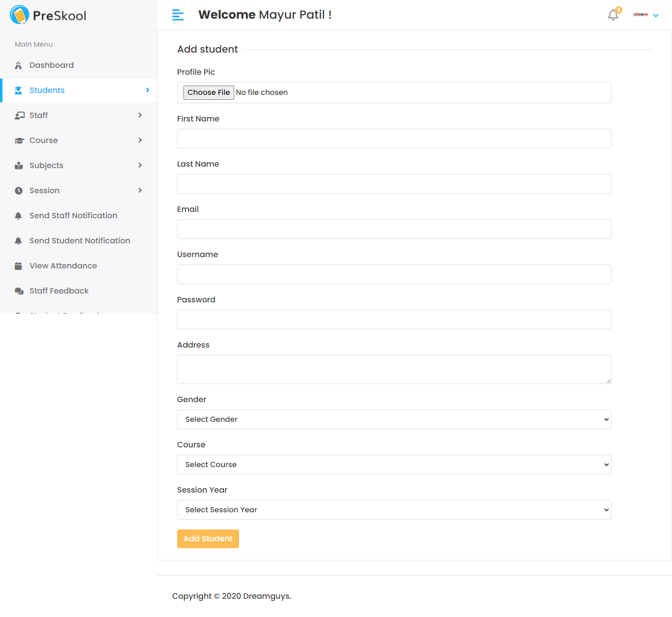
Task: Click inside the First Name field
Action: pos(394,139)
